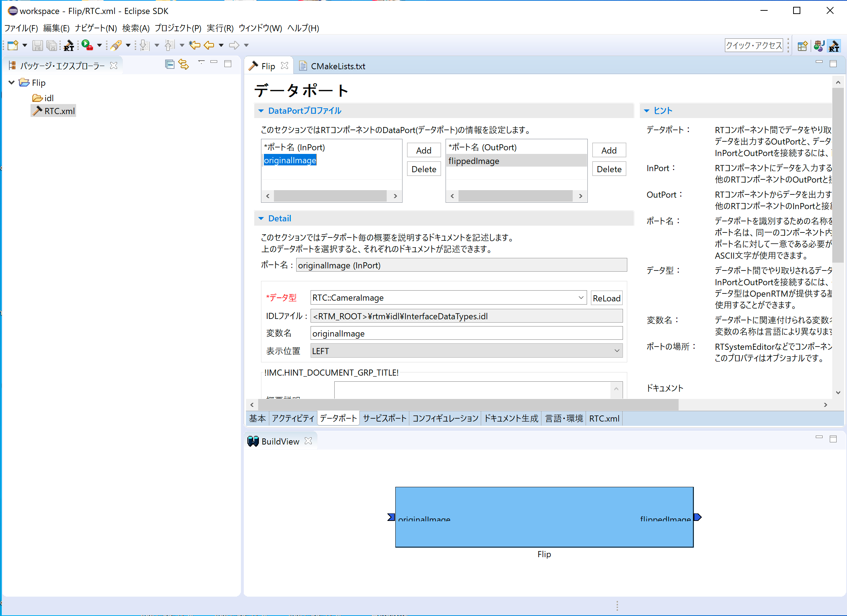Minimize the BuildView panel
847x616 pixels.
tap(819, 437)
